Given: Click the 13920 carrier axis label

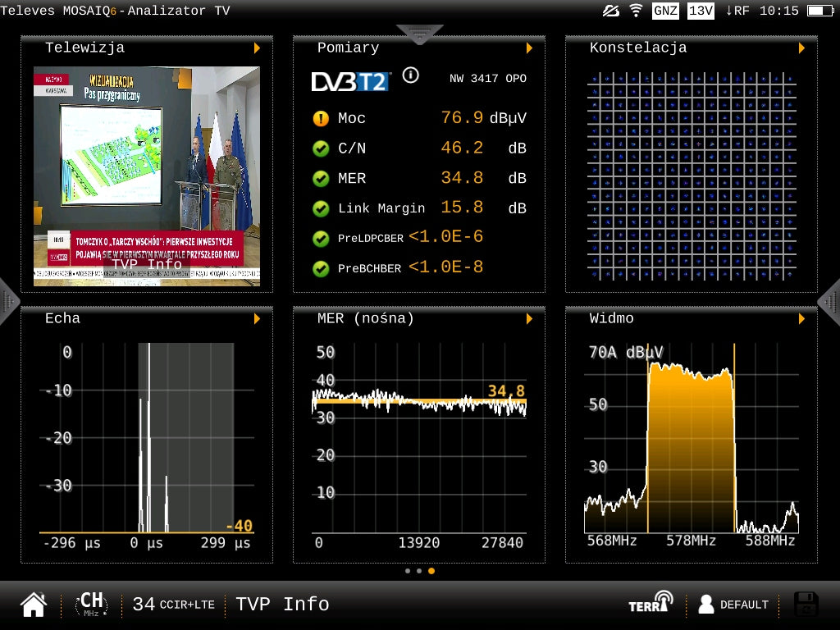Looking at the screenshot, I should coord(419,543).
